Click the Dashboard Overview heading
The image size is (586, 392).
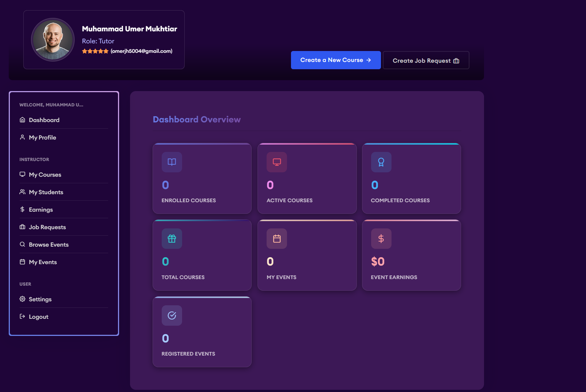click(197, 119)
